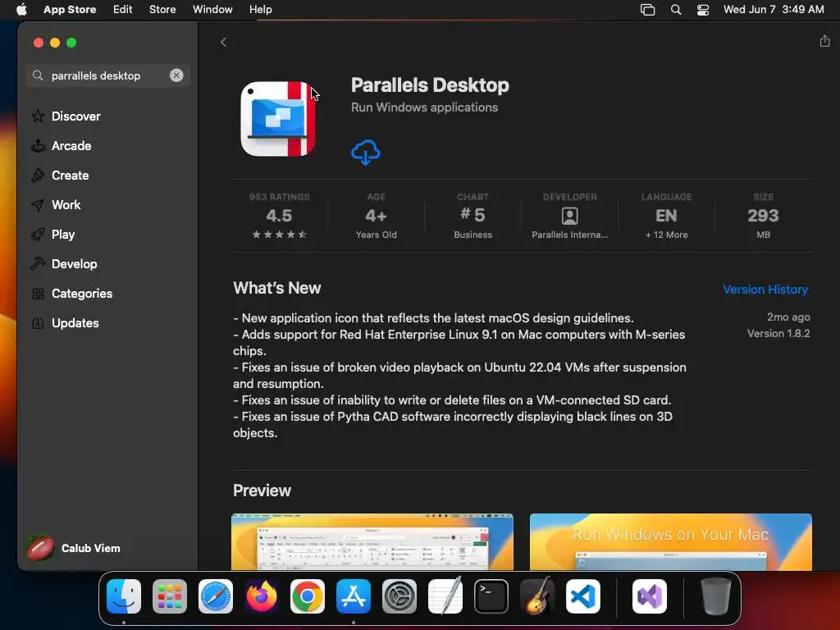Open the share button at top right
This screenshot has height=630, width=840.
click(824, 41)
